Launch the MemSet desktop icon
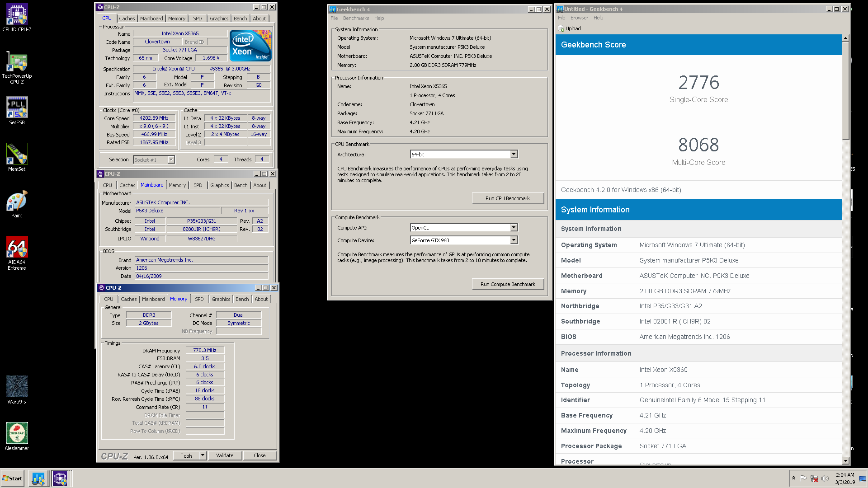This screenshot has width=868, height=488. point(17,157)
